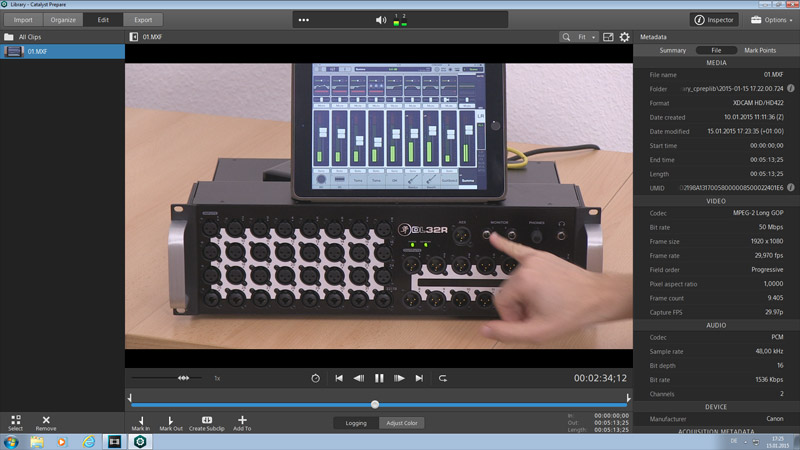Click the Create Subclip icon
Screen dimensions: 800x450
click(x=207, y=420)
